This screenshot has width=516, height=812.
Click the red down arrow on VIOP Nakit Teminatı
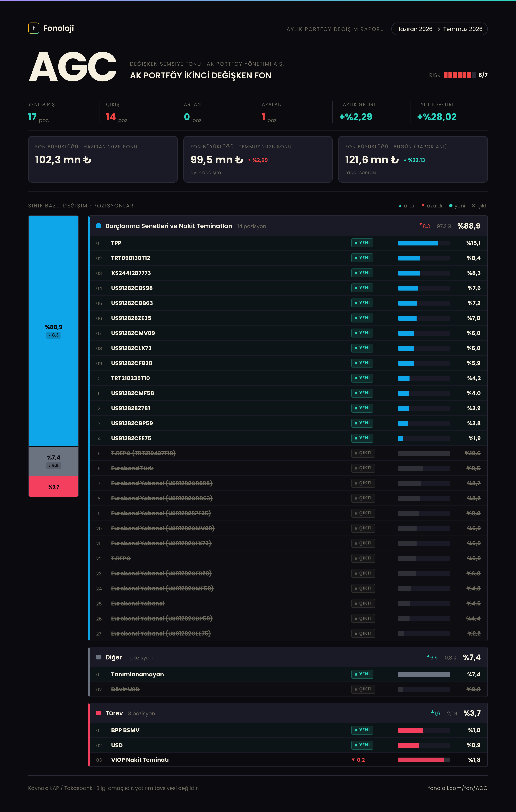click(353, 760)
